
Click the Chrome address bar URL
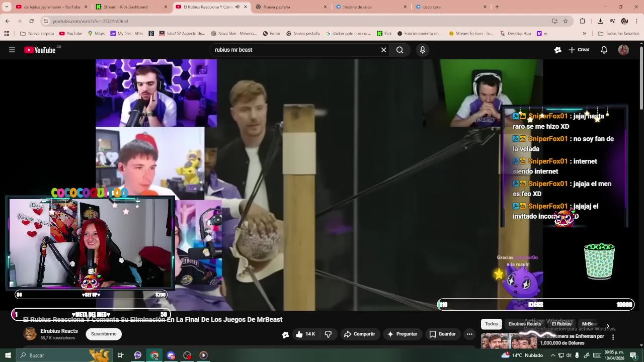coord(91,21)
